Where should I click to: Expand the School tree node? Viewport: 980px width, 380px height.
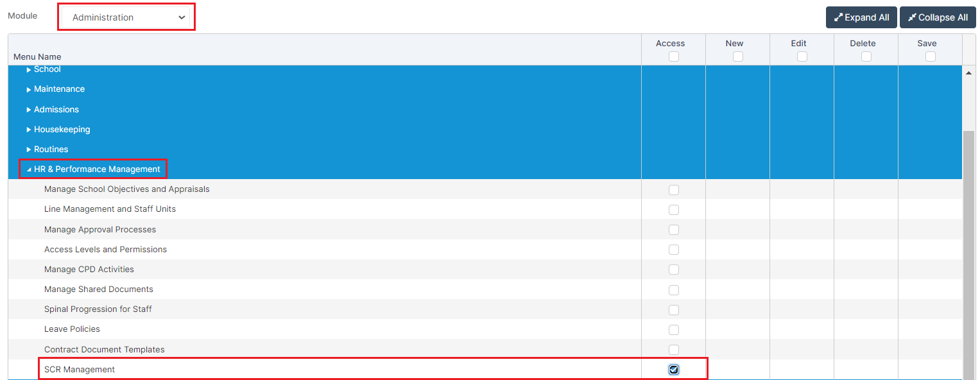coord(29,69)
